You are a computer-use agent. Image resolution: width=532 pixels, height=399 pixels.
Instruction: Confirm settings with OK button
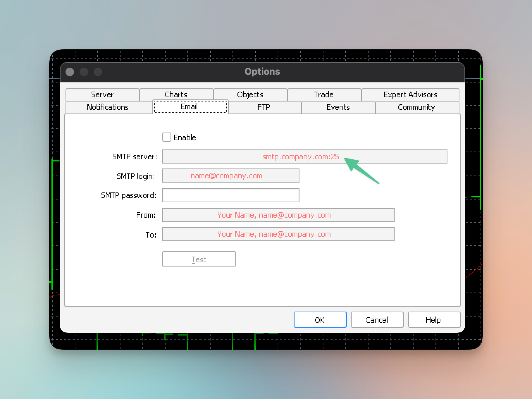(x=320, y=320)
